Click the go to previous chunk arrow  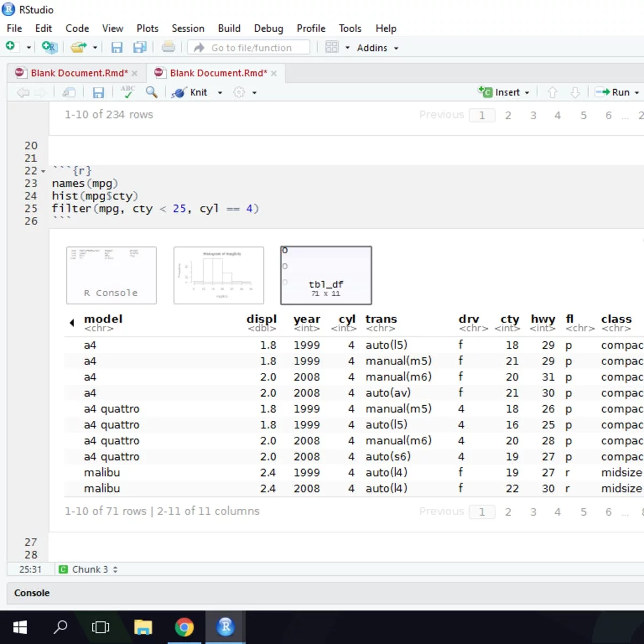tap(553, 92)
